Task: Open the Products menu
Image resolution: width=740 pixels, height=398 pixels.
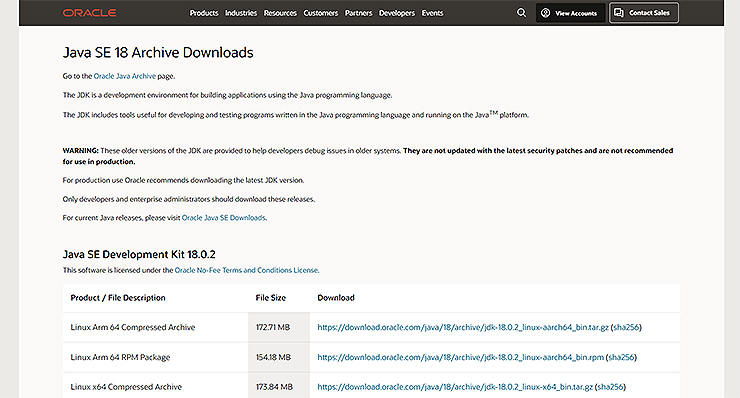Action: tap(204, 13)
